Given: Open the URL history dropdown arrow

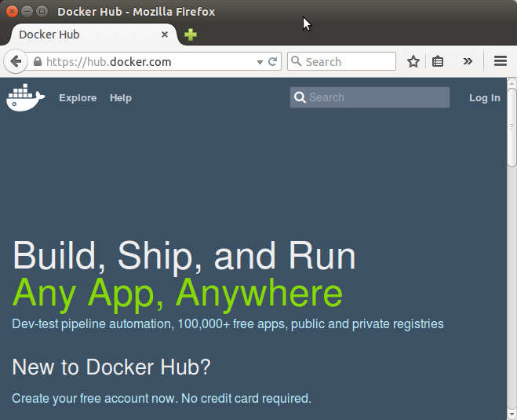Looking at the screenshot, I should pyautogui.click(x=260, y=62).
